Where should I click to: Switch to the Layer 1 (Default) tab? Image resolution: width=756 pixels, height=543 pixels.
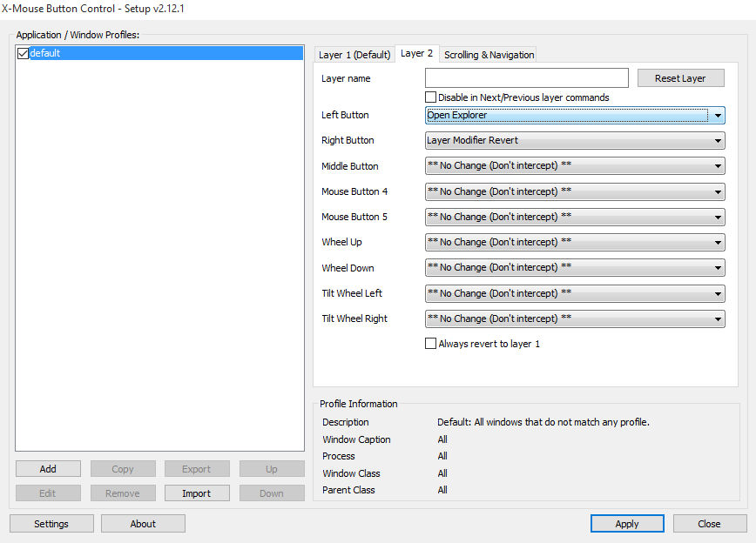coord(354,55)
